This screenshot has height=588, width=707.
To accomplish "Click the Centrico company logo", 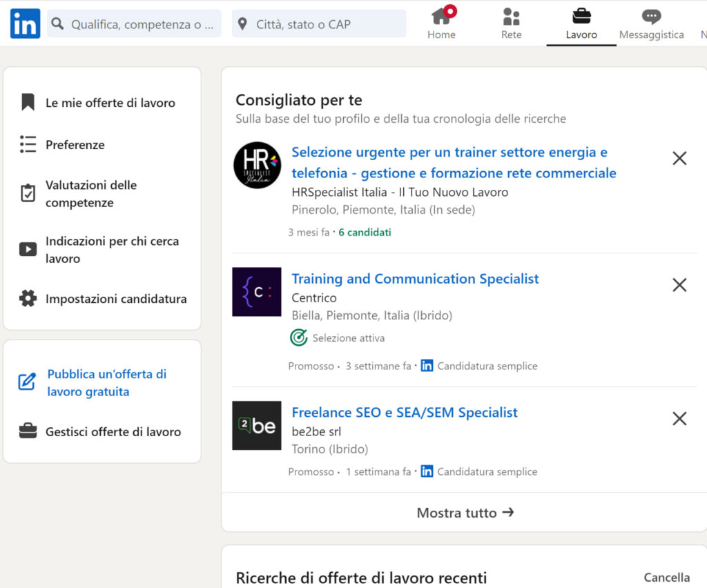I will pos(257,291).
